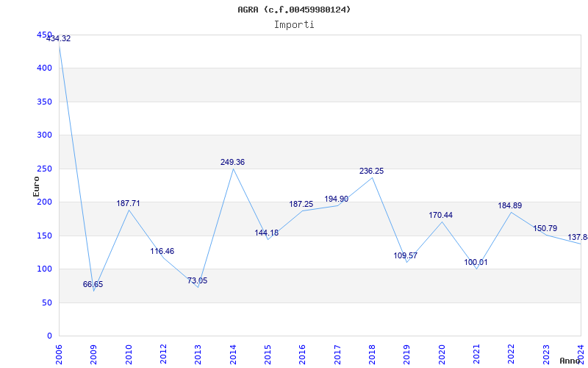Click x-axis year 2015

coord(268,354)
